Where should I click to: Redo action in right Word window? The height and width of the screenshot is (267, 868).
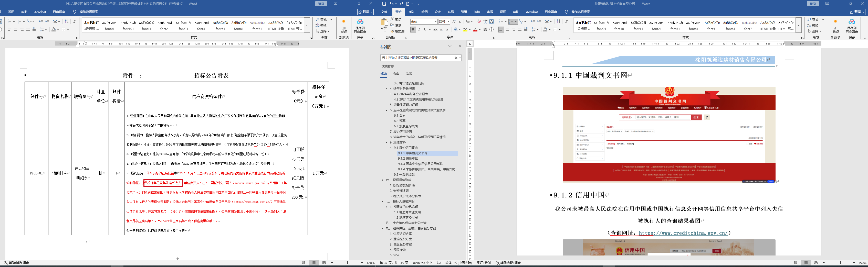[401, 4]
